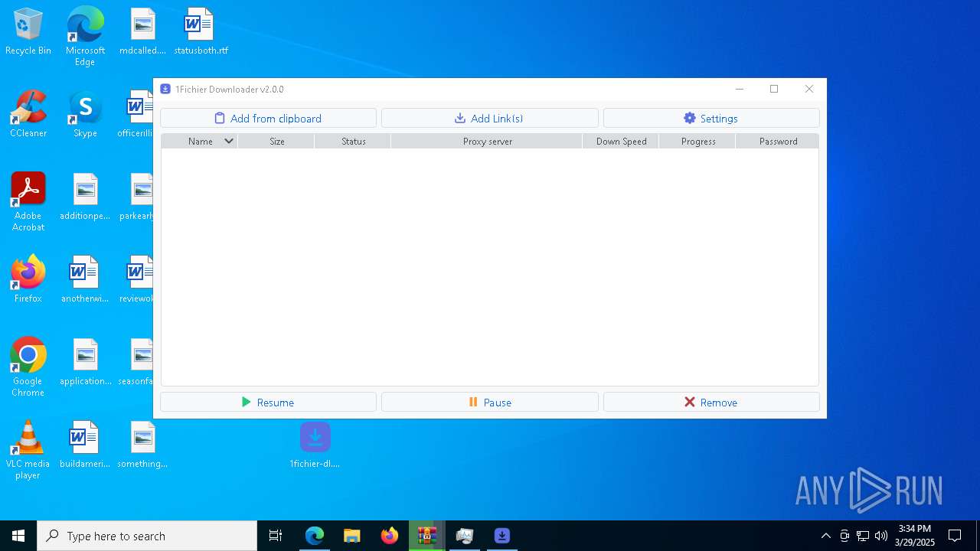
Task: Open the monitor-icon app beside WinRAR on taskbar
Action: coord(465,536)
